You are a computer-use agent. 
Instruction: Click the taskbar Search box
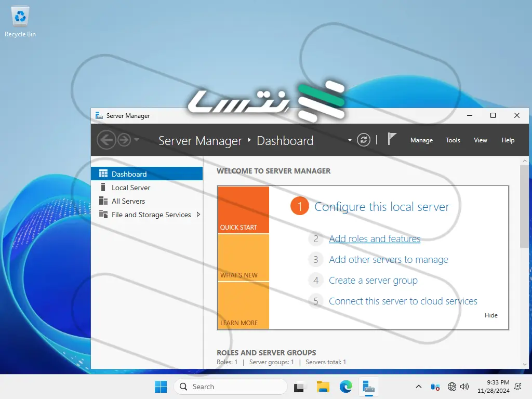(x=231, y=387)
